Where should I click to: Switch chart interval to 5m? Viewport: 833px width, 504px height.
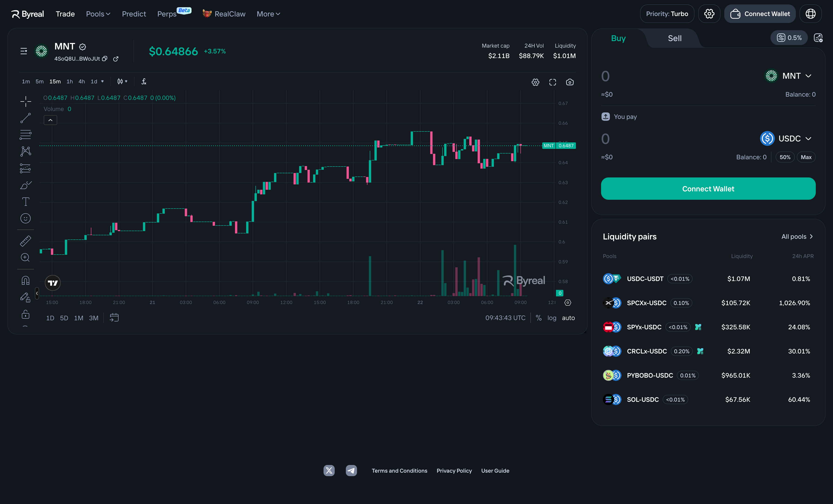[40, 82]
